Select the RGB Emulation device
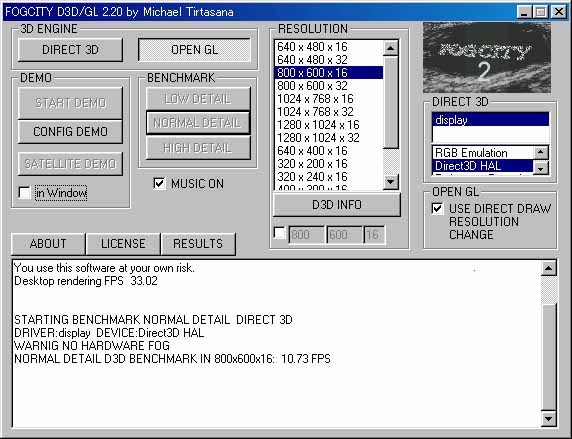572x439 pixels. coord(483,153)
